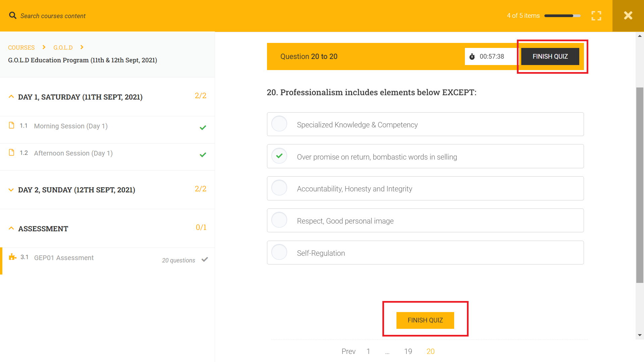
Task: Click the yellow FINISH QUIZ button
Action: coord(425,320)
